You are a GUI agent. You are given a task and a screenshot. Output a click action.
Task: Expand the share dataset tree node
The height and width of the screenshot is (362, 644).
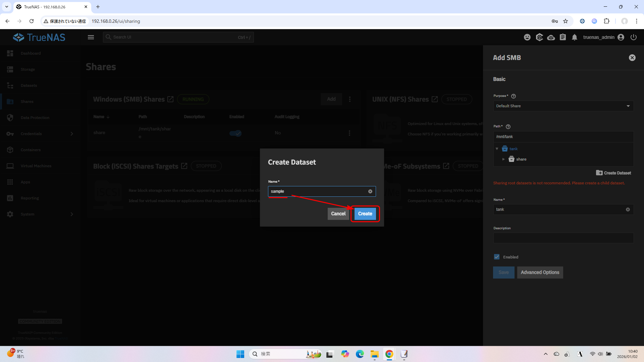click(x=503, y=159)
